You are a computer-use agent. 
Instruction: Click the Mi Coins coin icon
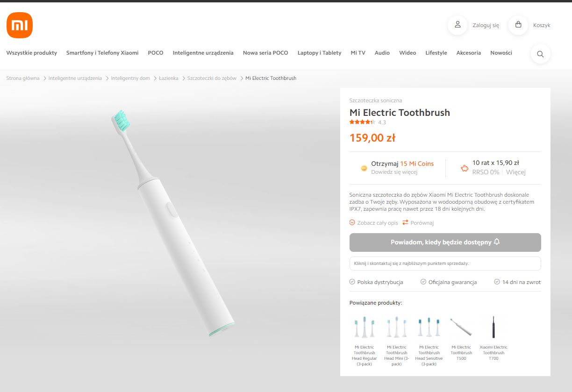tap(364, 168)
